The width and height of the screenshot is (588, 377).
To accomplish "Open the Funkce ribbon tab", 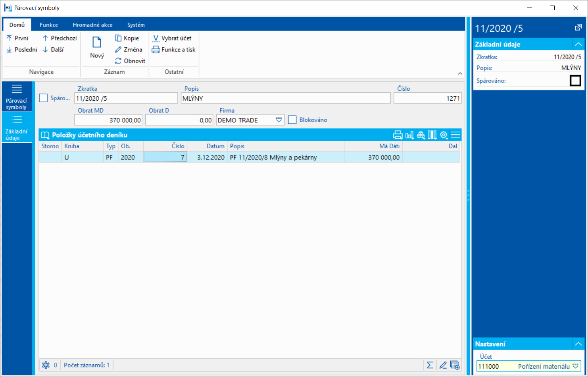I will click(49, 25).
